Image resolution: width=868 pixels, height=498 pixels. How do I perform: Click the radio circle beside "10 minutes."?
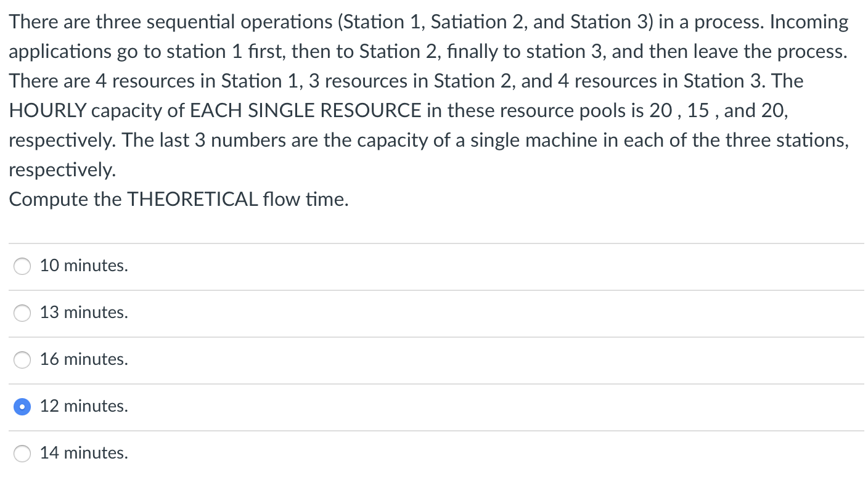(x=22, y=266)
